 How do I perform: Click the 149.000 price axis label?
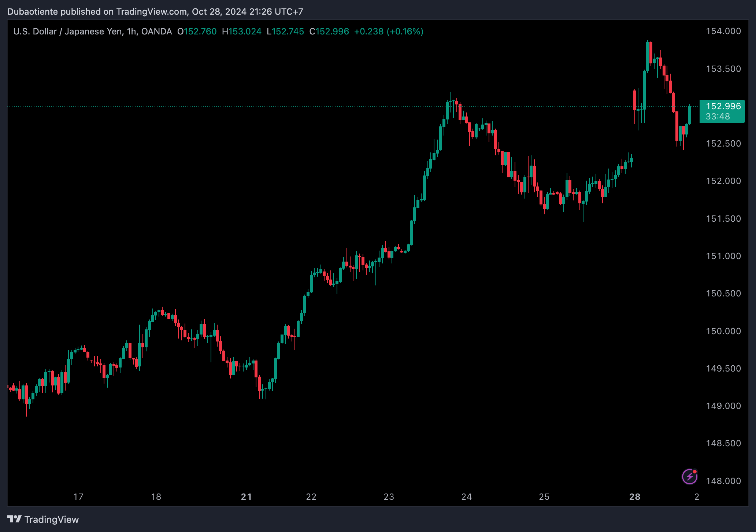723,406
